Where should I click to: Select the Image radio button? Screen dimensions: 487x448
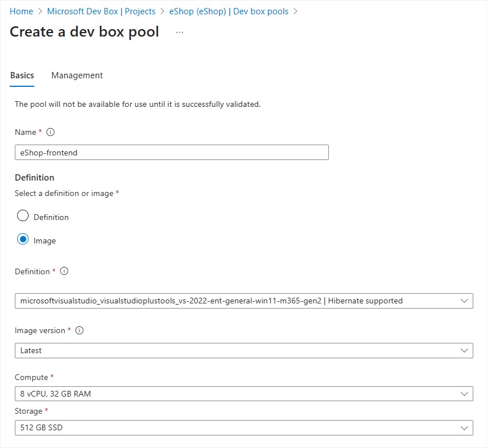[23, 240]
